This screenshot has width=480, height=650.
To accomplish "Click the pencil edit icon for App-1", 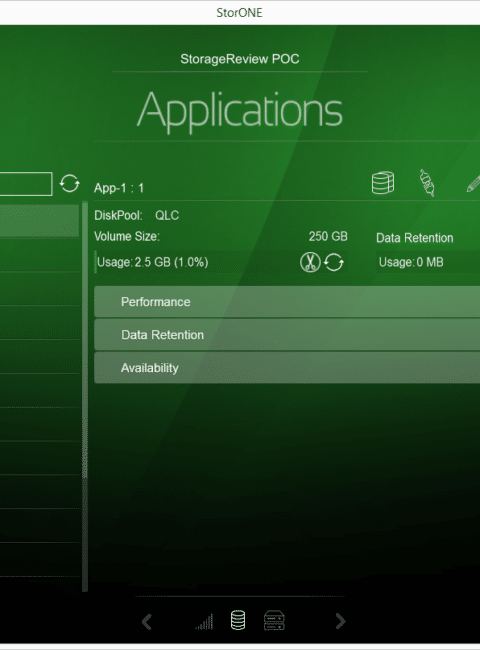I will (x=473, y=183).
